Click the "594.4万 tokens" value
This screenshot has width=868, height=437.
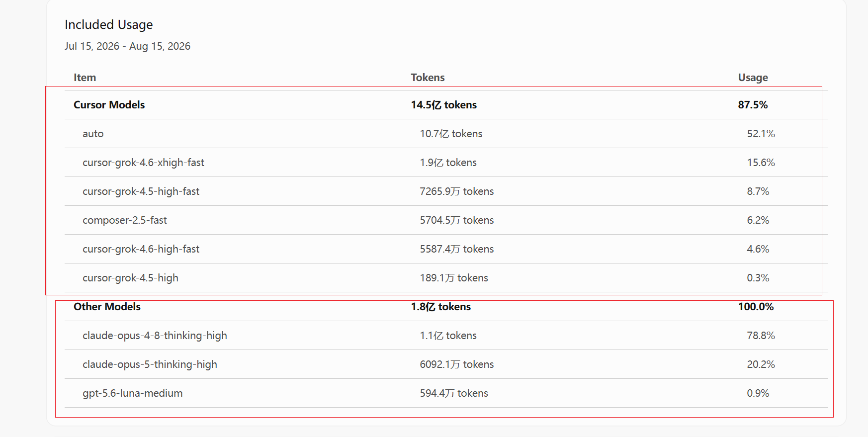[x=454, y=393]
